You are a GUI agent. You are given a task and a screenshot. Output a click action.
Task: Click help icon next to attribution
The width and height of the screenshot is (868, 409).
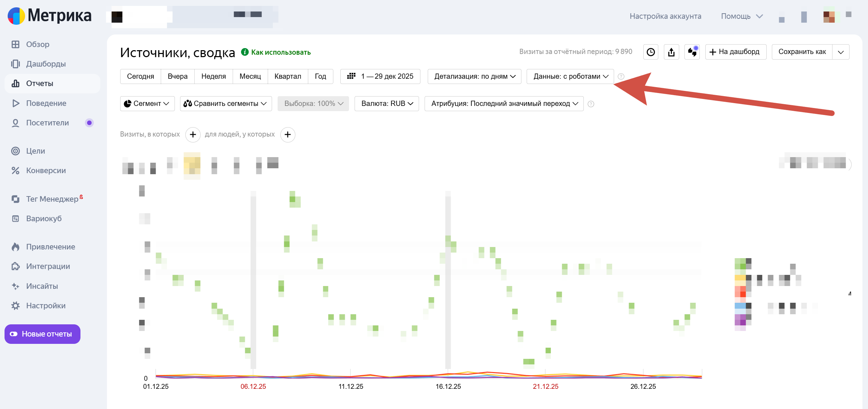[591, 104]
